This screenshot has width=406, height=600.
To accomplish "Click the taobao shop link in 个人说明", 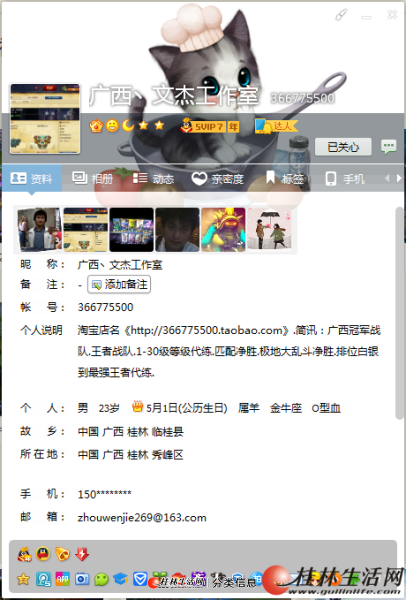I will tap(209, 330).
